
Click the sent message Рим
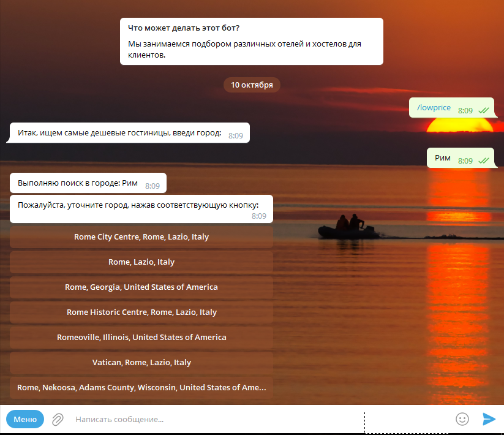coord(461,157)
